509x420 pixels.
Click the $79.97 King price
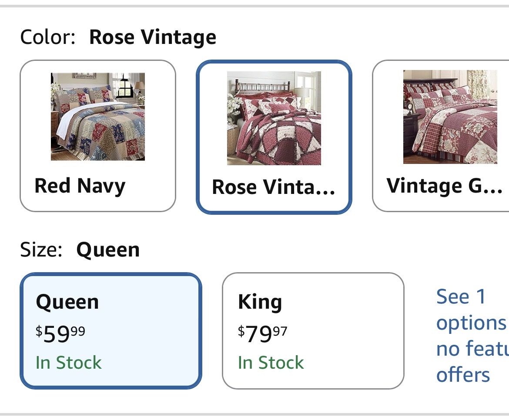[x=263, y=334]
